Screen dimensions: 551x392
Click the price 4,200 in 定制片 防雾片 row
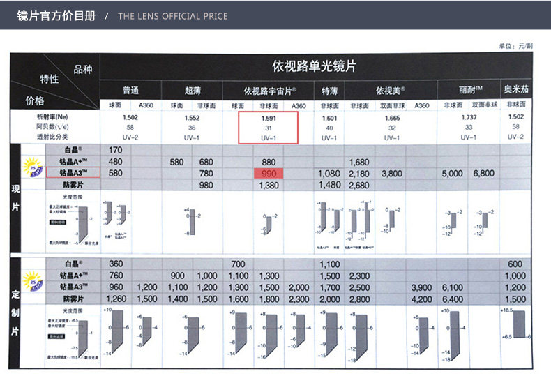421,299
